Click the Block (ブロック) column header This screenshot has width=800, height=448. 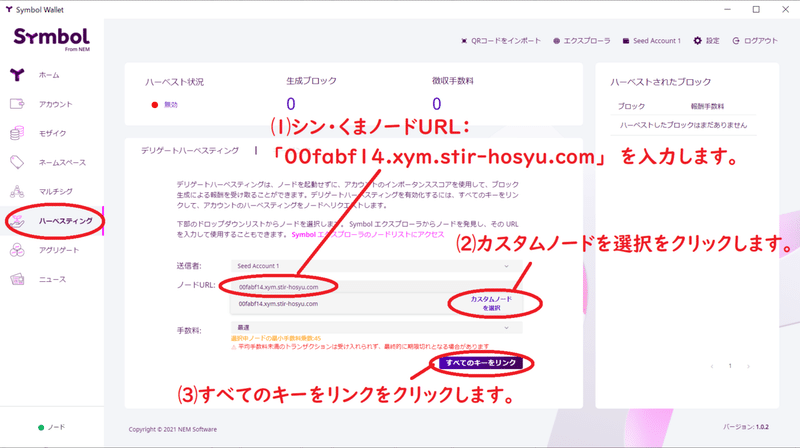click(631, 106)
